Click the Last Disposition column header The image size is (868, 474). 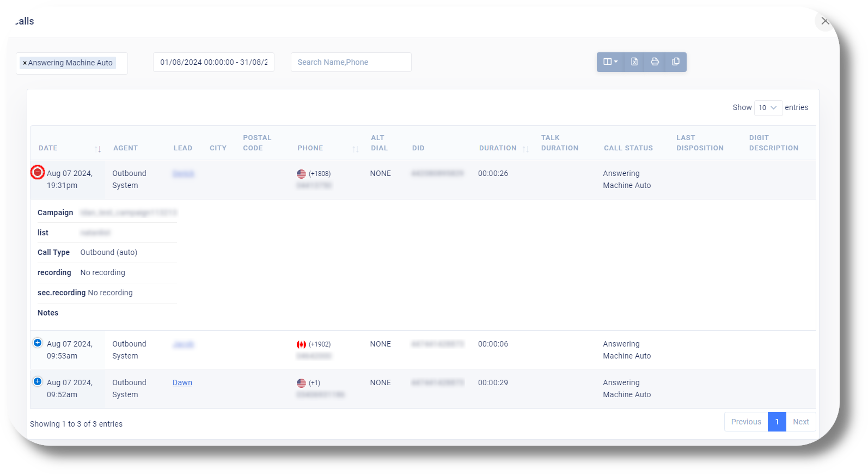click(x=700, y=143)
